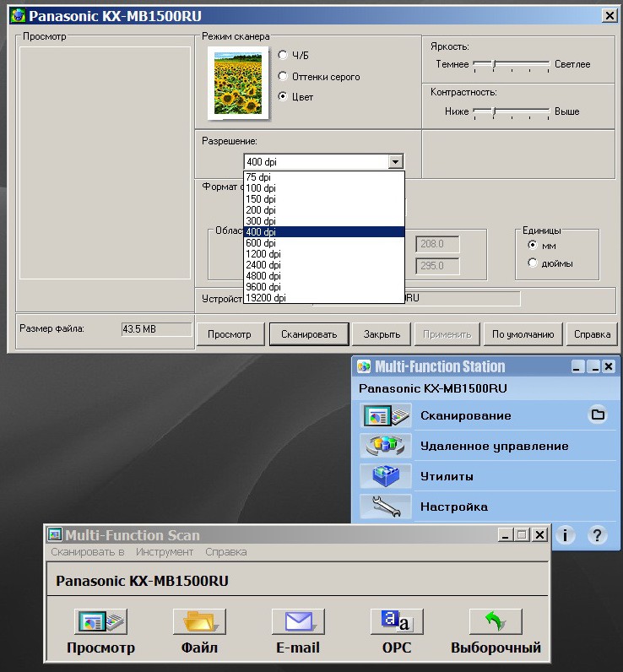Open the scan folder icon beside Сканирование
Image resolution: width=623 pixels, height=672 pixels.
pyautogui.click(x=598, y=415)
